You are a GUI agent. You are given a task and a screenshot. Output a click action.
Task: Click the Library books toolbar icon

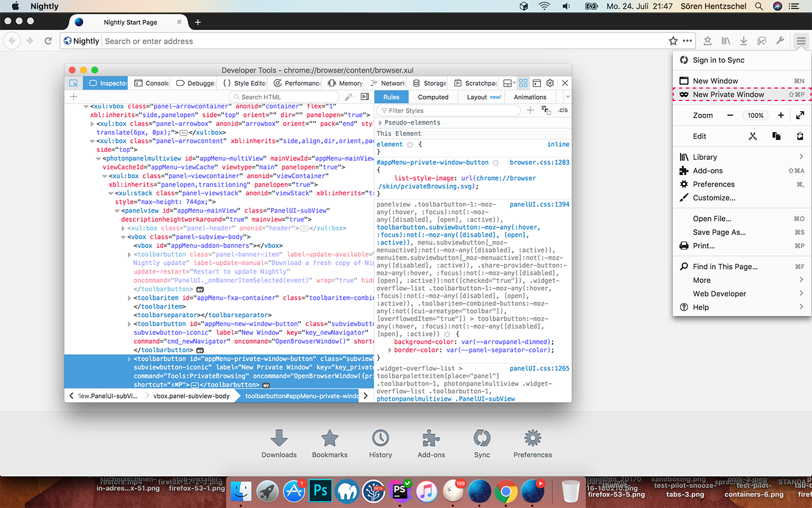(726, 41)
